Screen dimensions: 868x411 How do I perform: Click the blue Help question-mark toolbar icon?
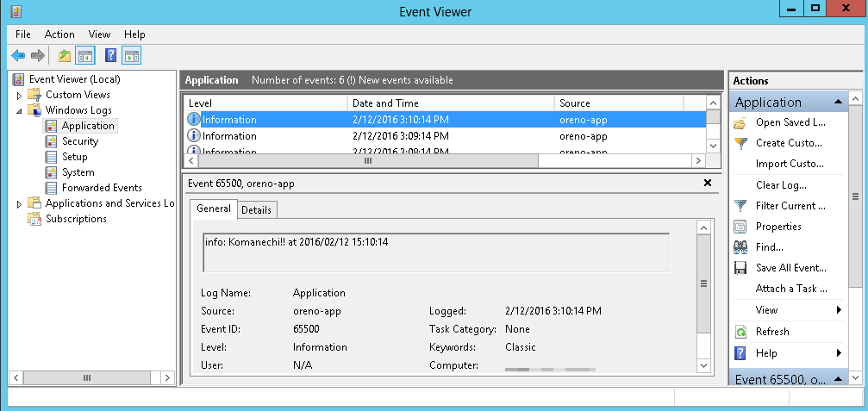click(110, 55)
